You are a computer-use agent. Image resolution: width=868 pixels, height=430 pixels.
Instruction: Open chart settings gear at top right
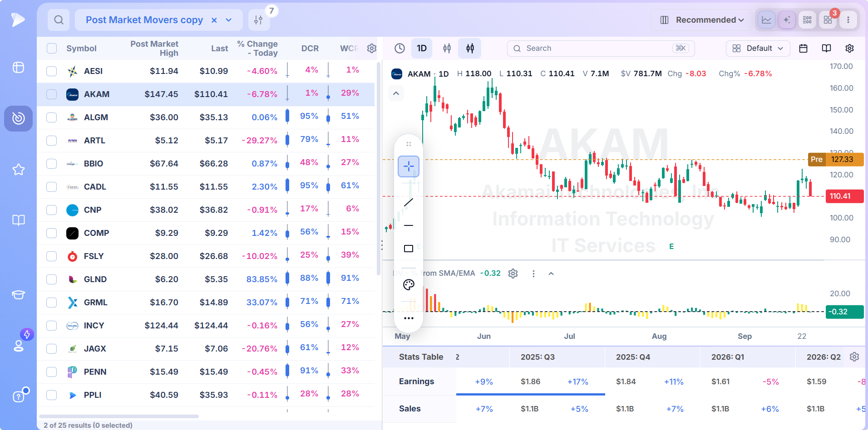coord(849,48)
